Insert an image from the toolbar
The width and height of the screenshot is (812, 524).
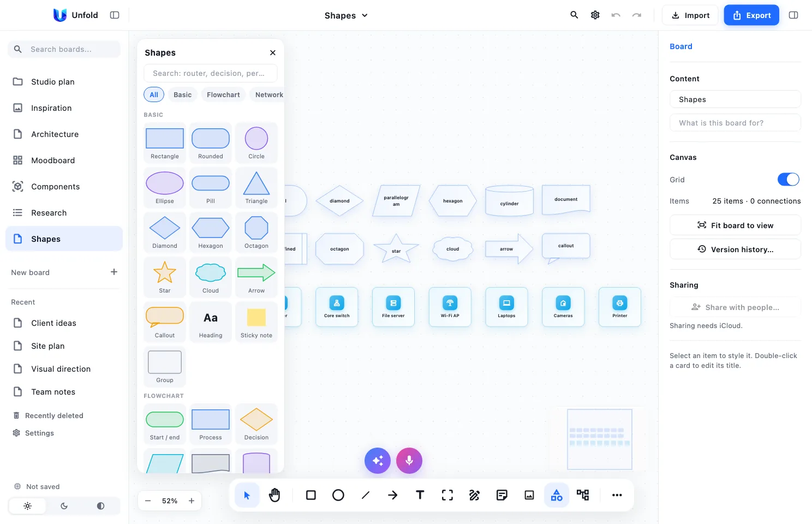529,495
